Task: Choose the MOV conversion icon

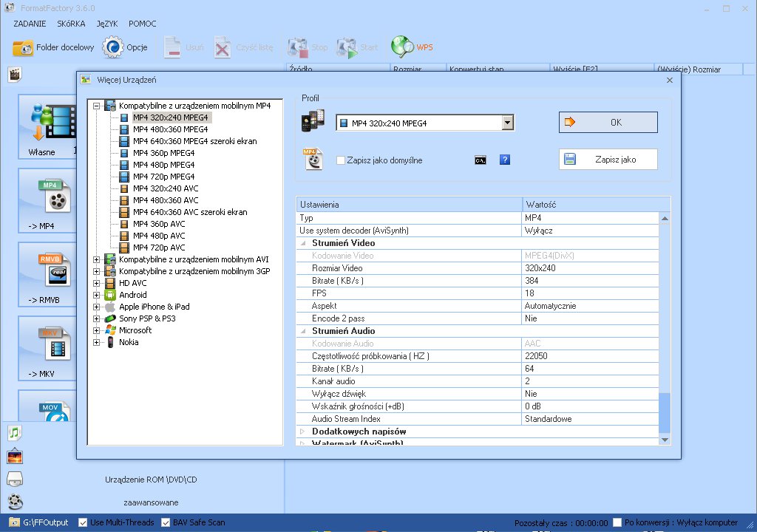Action: 54,412
